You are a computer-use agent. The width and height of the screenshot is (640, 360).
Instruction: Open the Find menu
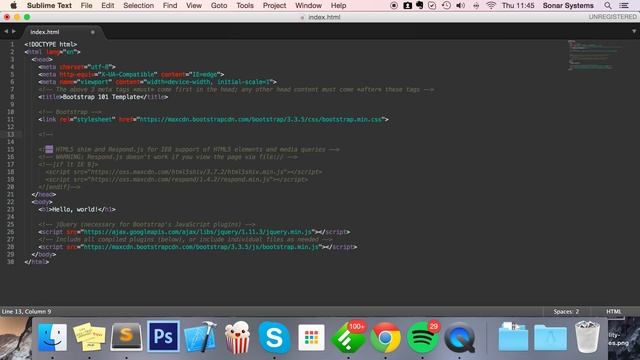point(170,5)
